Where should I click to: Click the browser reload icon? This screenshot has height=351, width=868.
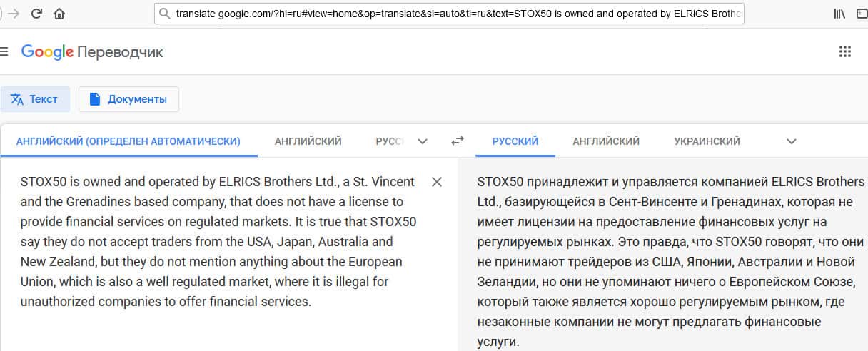[x=36, y=14]
